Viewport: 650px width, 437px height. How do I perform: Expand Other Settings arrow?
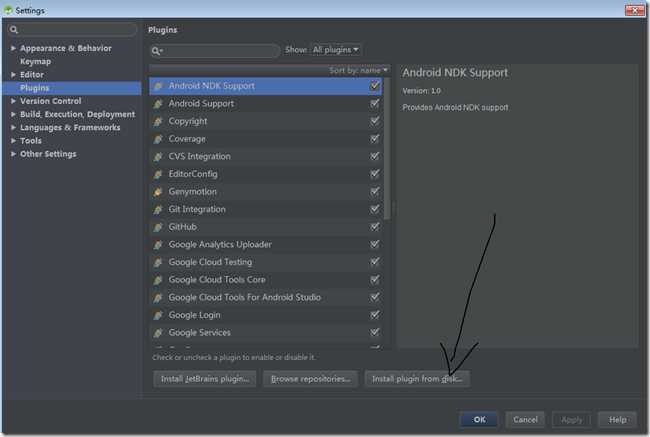13,154
